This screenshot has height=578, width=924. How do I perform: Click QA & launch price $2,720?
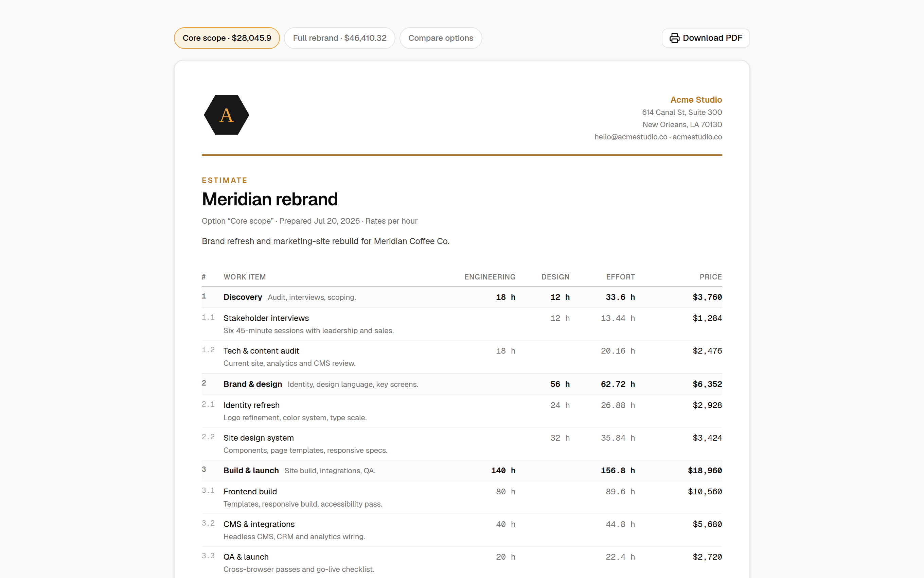tap(707, 557)
